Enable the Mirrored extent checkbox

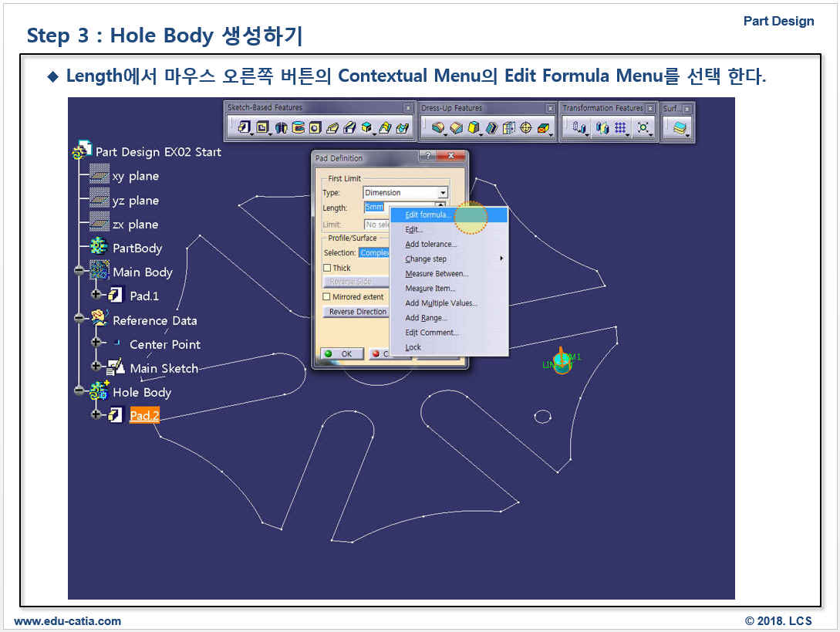coord(326,296)
